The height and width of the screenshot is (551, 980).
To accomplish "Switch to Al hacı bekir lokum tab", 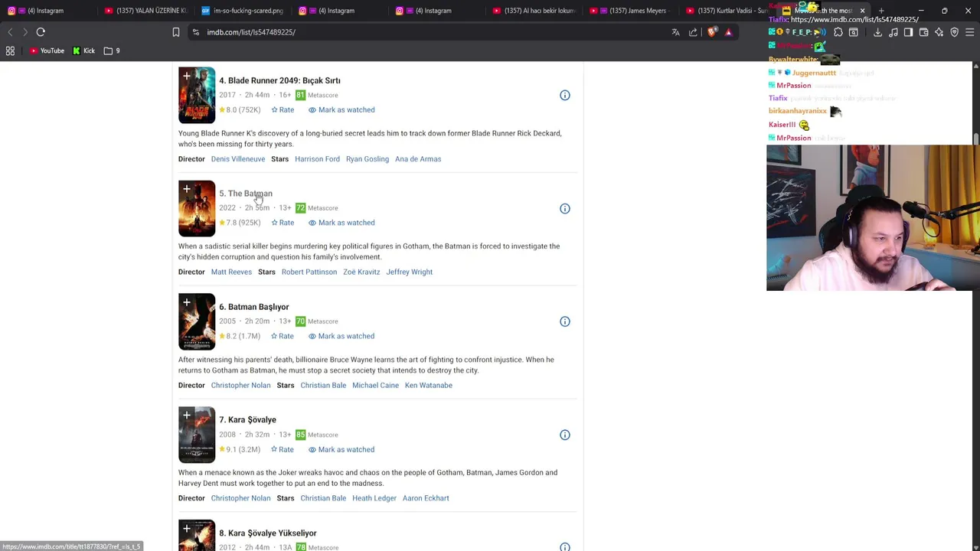I will (534, 11).
